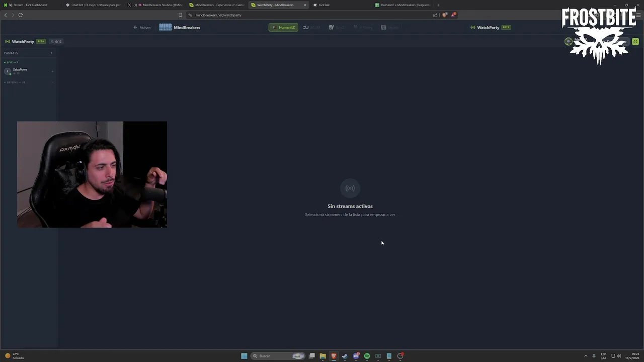Open Task View in the taskbar
Screen dimensions: 644x362
point(312,356)
